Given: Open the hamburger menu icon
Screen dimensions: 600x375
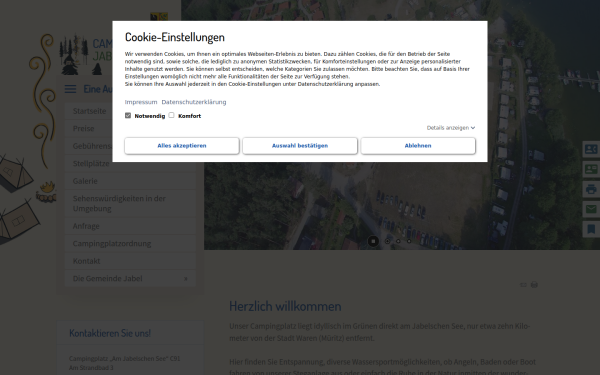Looking at the screenshot, I should click(x=70, y=89).
